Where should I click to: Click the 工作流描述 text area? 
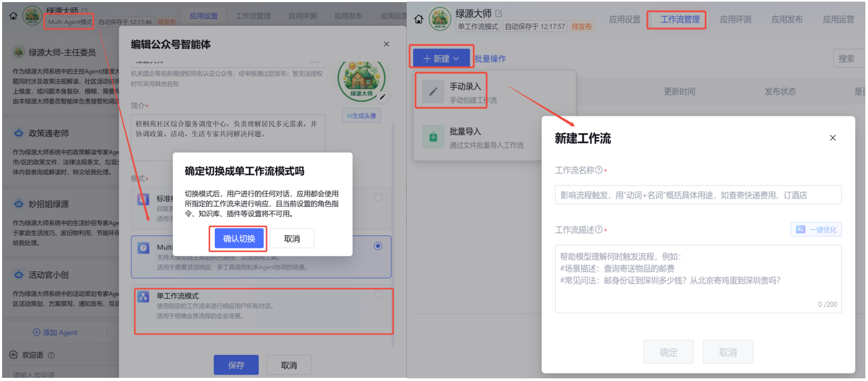pyautogui.click(x=698, y=279)
